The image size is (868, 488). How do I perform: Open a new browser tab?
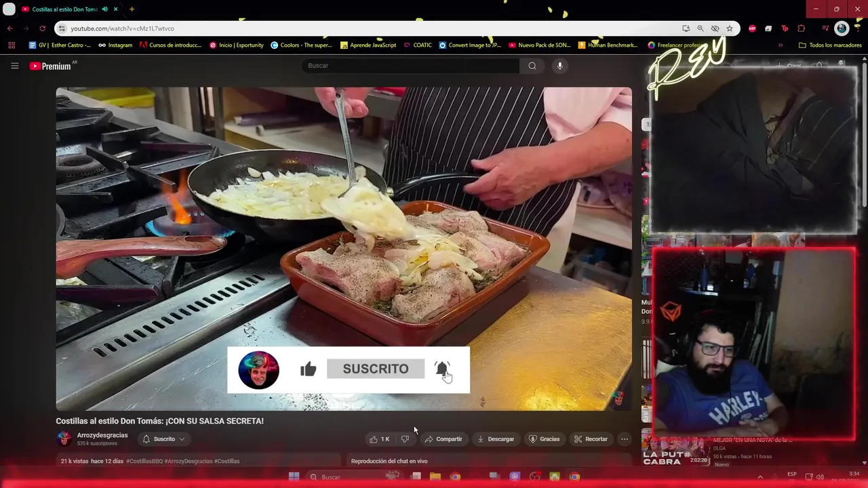pos(132,9)
